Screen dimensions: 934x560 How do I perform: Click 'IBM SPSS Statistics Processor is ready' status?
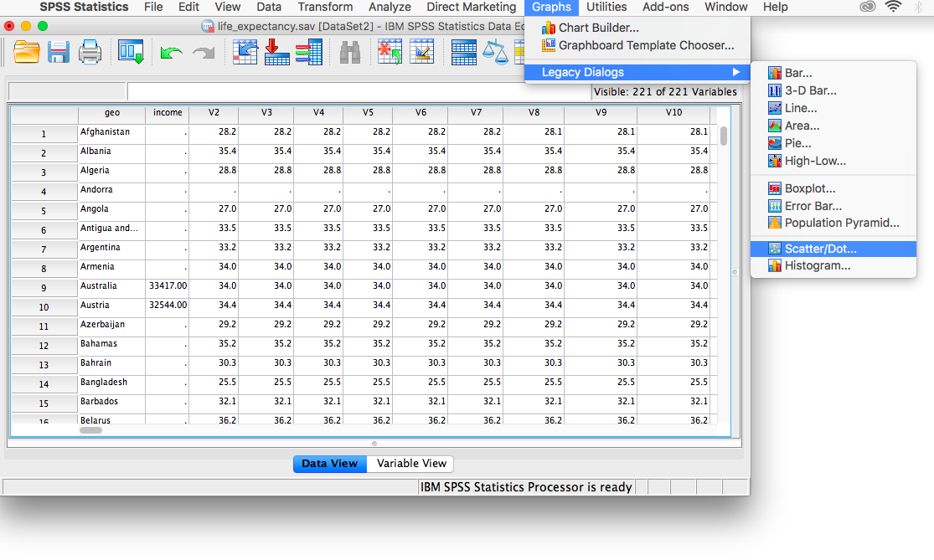pyautogui.click(x=526, y=487)
